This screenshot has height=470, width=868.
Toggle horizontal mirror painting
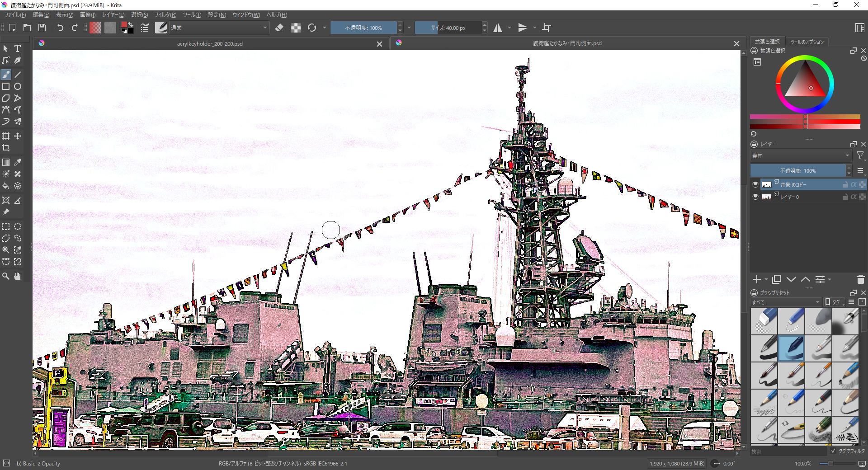point(498,28)
